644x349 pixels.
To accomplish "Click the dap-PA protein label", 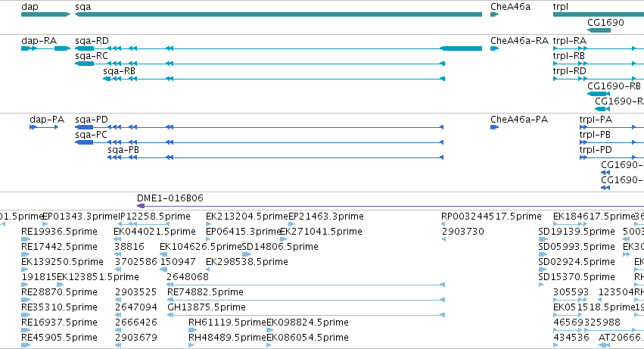I will (x=47, y=120).
